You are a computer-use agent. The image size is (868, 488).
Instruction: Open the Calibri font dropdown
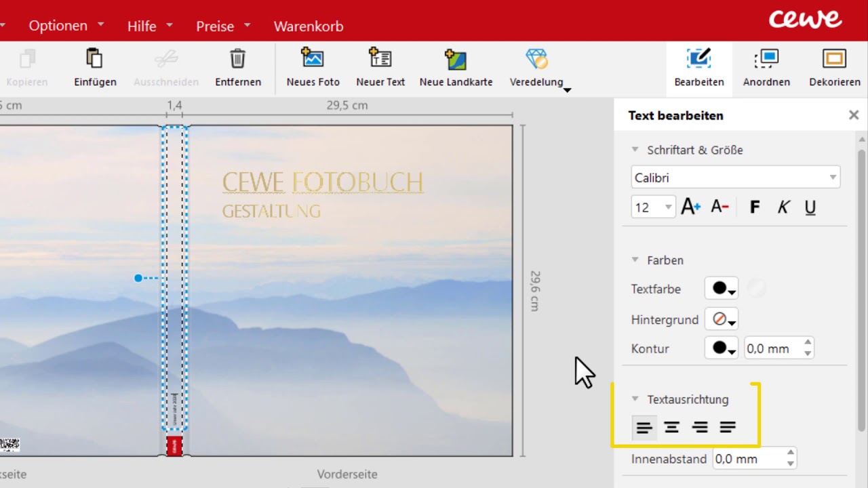click(736, 178)
